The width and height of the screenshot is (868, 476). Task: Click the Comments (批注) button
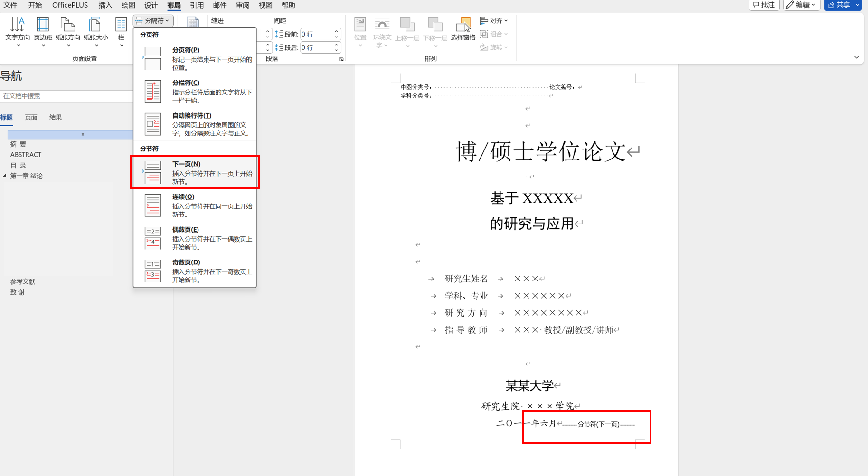click(764, 5)
